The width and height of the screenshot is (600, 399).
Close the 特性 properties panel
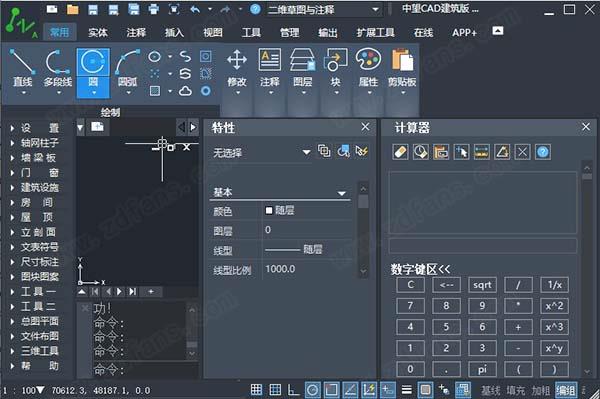point(365,127)
